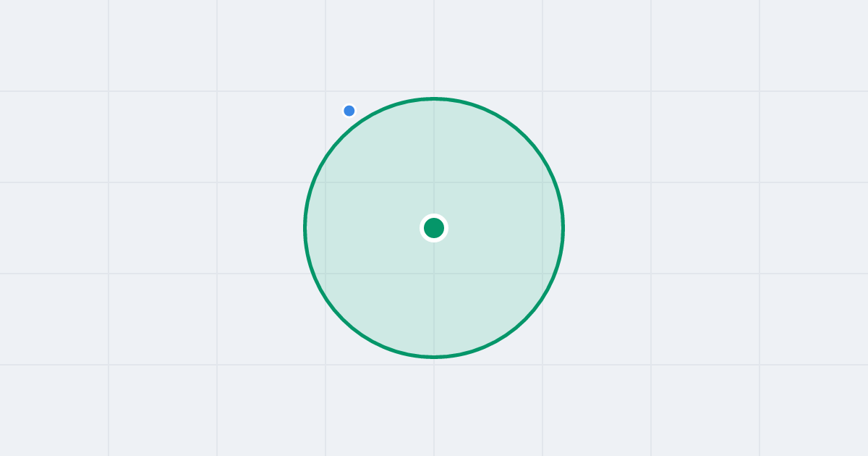The image size is (868, 456).
Task: Click the rightmost point of the green circle outline
Action: coord(563,228)
